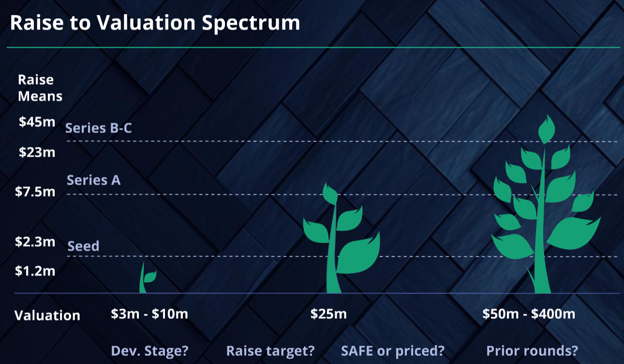The width and height of the screenshot is (624, 364).
Task: Click the Prior rounds? question text
Action: [532, 350]
